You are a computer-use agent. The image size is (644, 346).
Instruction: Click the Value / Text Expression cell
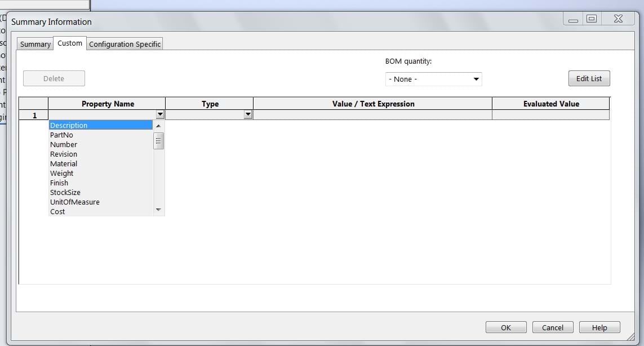pos(372,115)
